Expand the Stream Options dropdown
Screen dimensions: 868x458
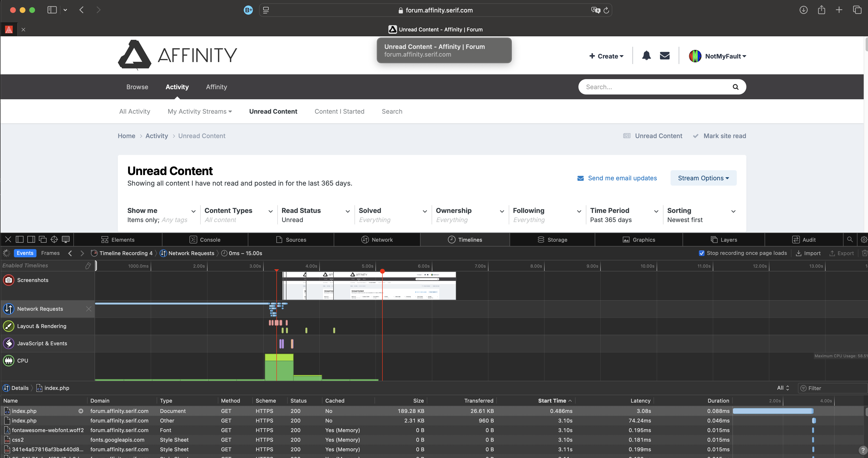[703, 178]
